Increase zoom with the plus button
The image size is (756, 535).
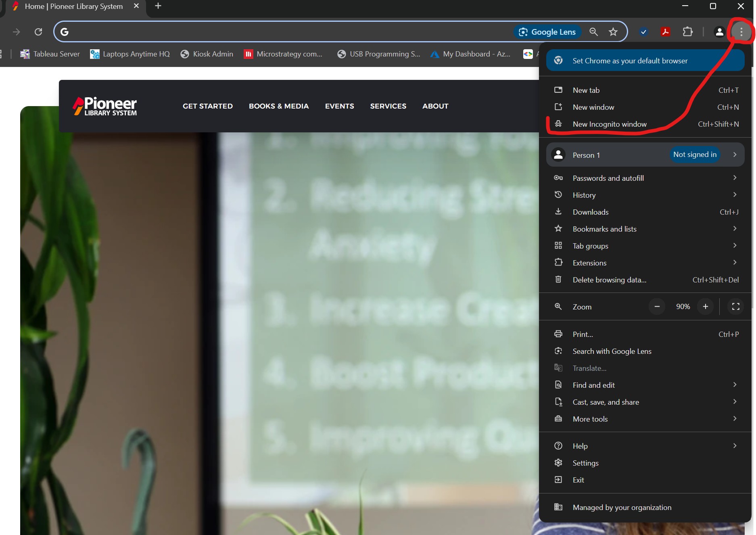point(705,307)
